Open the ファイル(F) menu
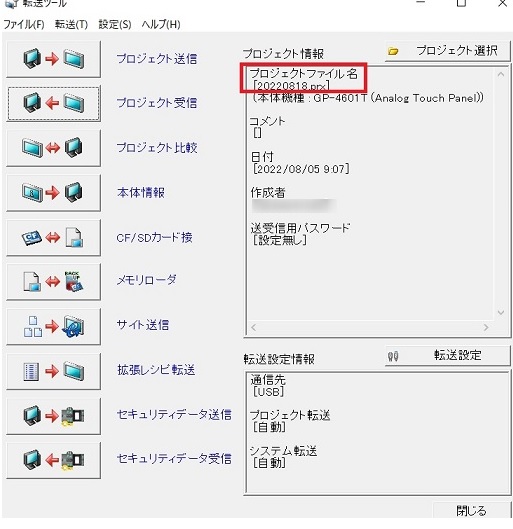This screenshot has width=513, height=529. click(24, 24)
